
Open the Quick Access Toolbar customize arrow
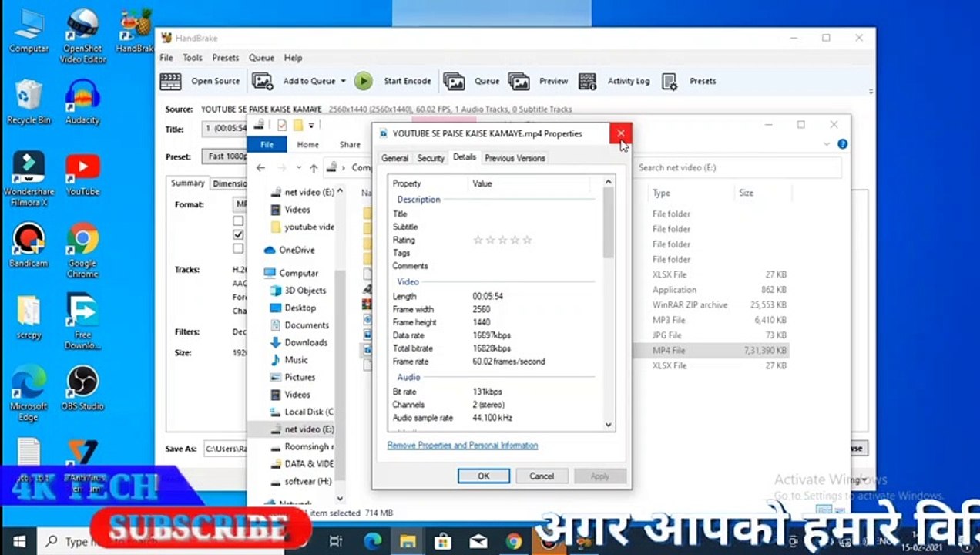[x=311, y=125]
